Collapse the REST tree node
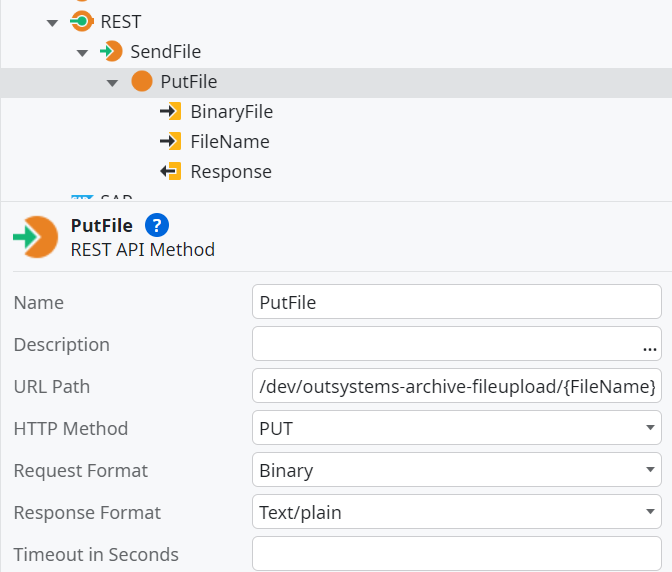 point(52,22)
